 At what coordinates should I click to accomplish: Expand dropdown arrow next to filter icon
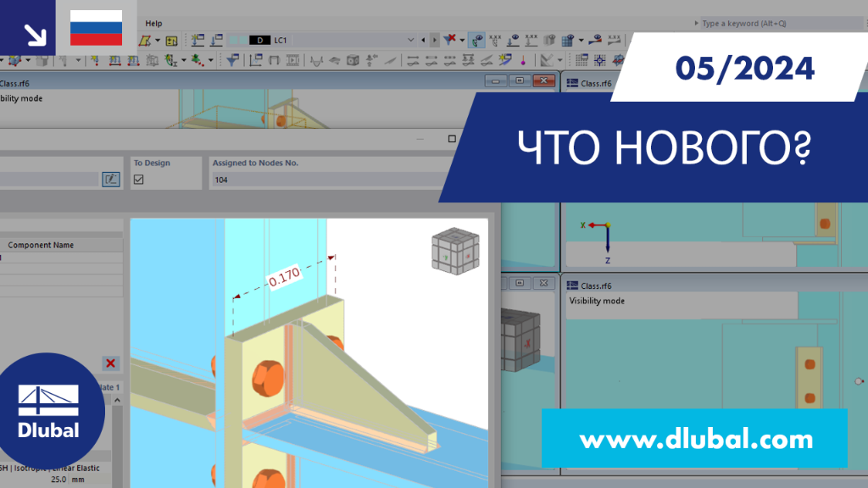(x=462, y=40)
